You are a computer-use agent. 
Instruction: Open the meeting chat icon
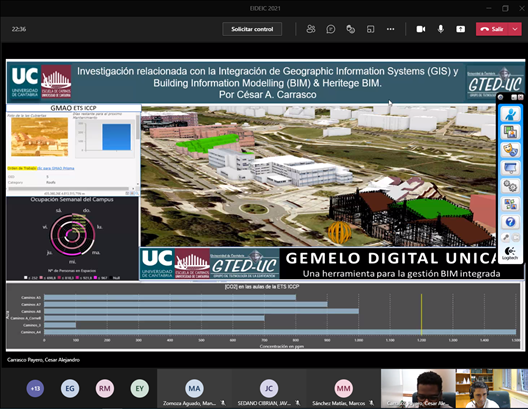coord(331,29)
